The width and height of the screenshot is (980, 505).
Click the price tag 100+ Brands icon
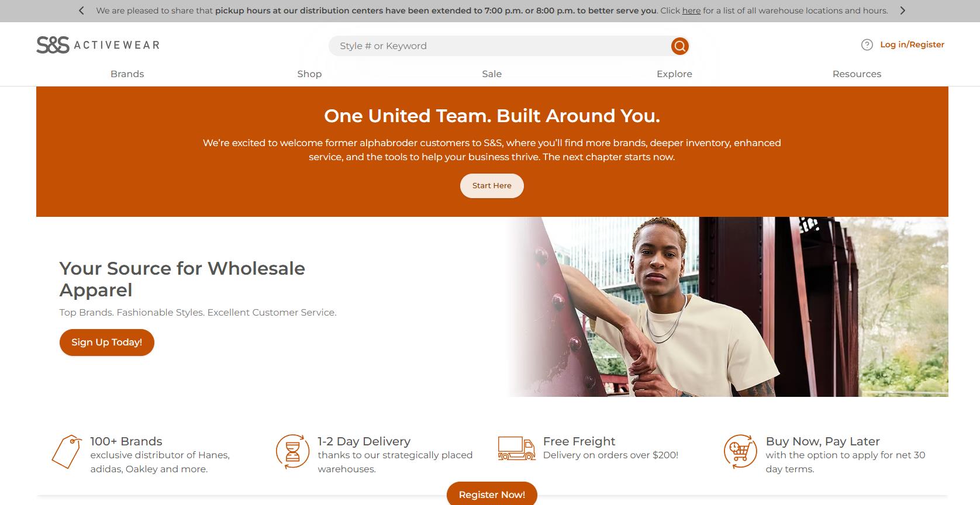66,451
